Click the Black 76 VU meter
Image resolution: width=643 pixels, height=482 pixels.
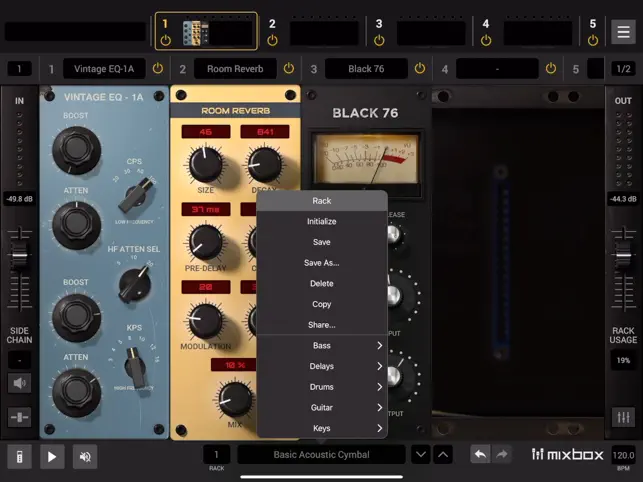pyautogui.click(x=365, y=159)
